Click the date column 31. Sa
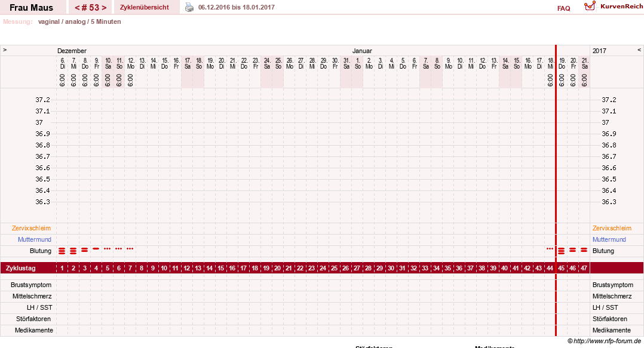The width and height of the screenshot is (644, 348). (346, 63)
